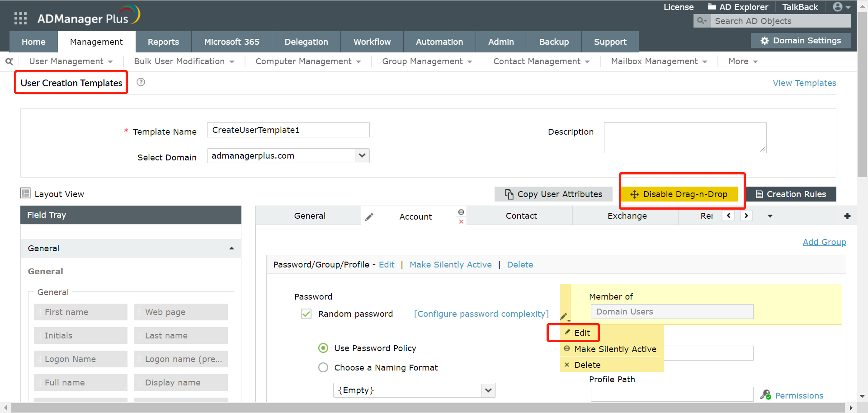
Task: Click the horizontal scrollbar at bottom
Action: coord(428,408)
